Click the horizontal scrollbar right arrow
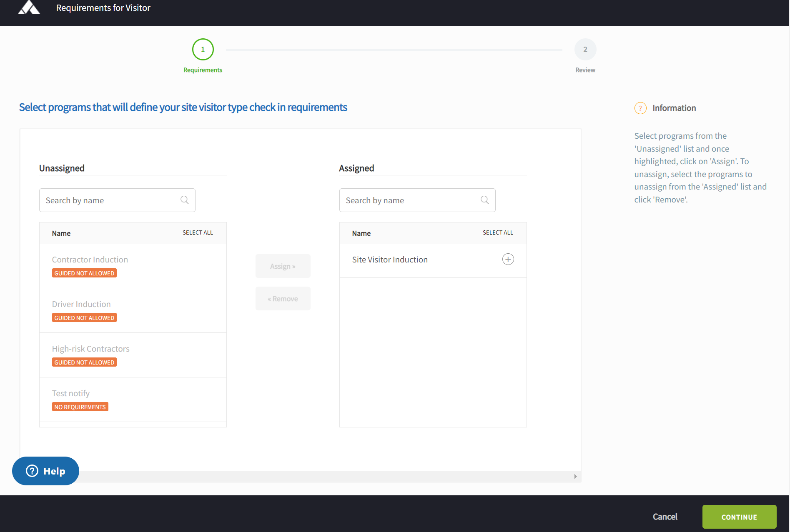 (x=575, y=476)
